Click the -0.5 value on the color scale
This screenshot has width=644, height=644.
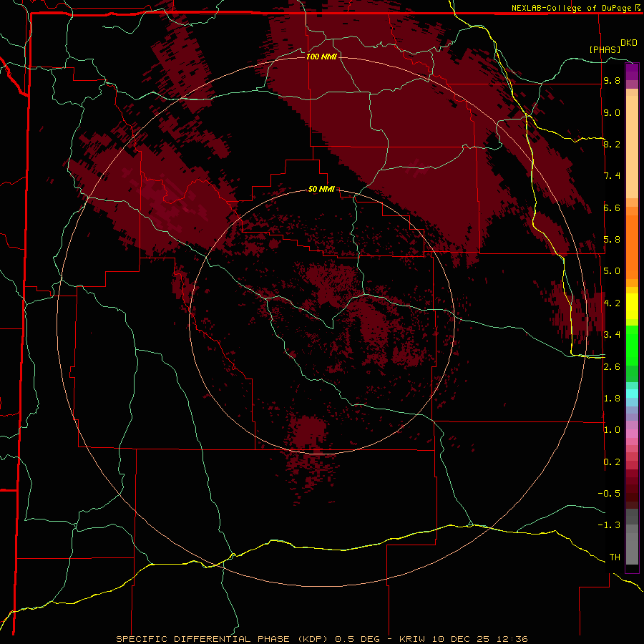(x=609, y=494)
